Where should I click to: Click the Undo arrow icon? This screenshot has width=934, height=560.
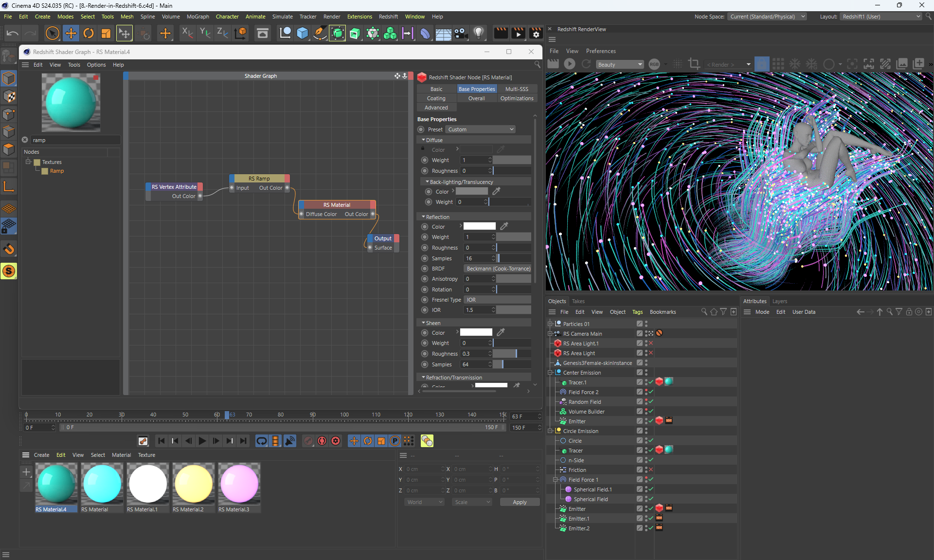(13, 34)
